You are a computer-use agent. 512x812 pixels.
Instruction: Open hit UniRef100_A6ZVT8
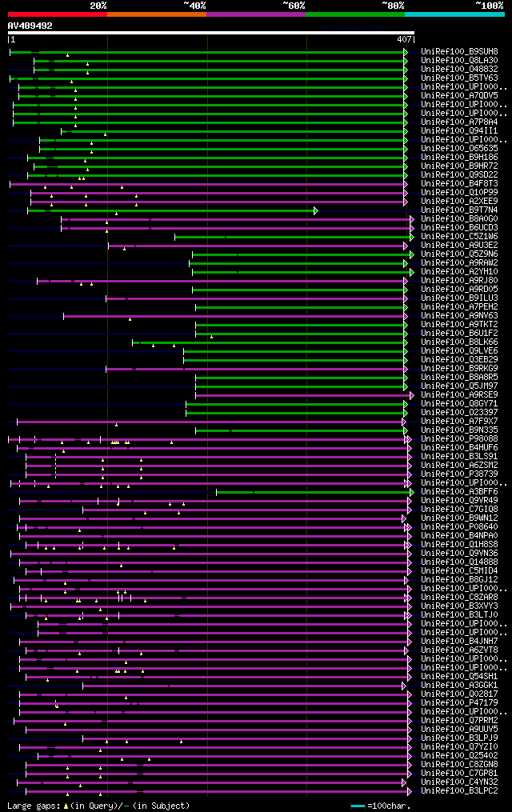coord(459,650)
